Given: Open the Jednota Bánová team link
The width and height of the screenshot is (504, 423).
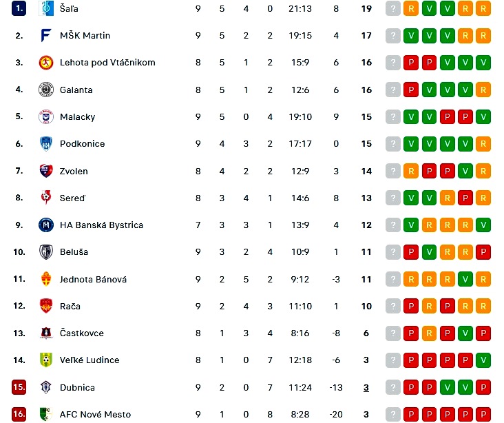Looking at the screenshot, I should 93,279.
